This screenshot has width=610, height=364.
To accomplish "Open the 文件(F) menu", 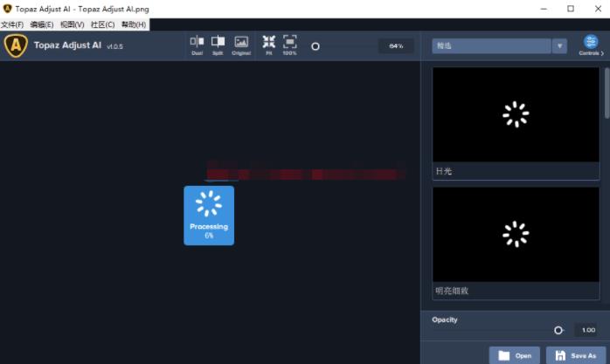I will pyautogui.click(x=12, y=24).
